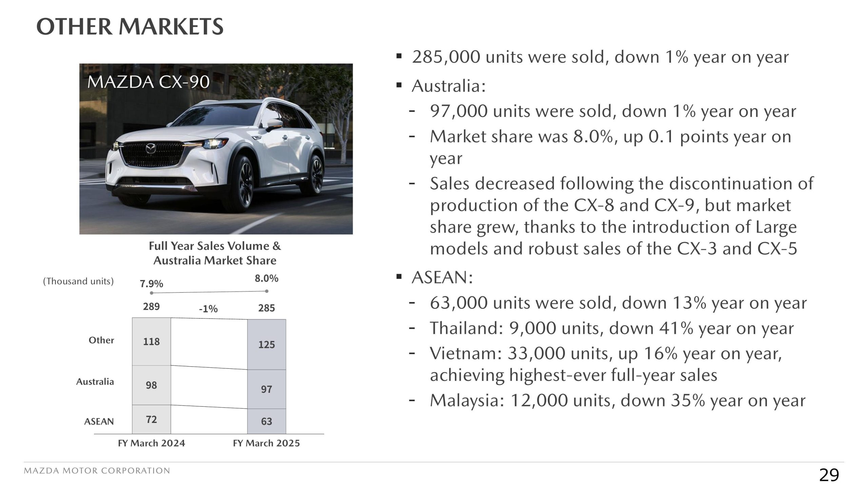Click the Thousand units note
The width and height of the screenshot is (868, 488).
click(x=78, y=281)
